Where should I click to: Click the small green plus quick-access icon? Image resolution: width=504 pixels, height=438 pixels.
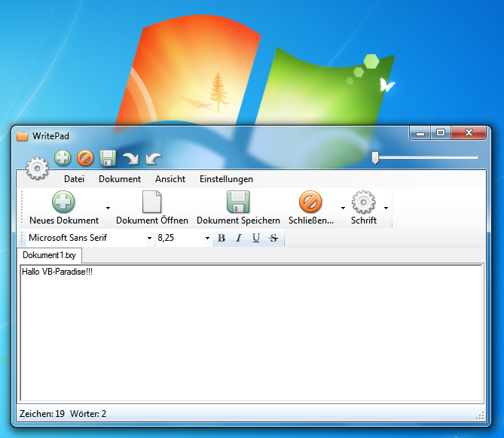point(63,158)
